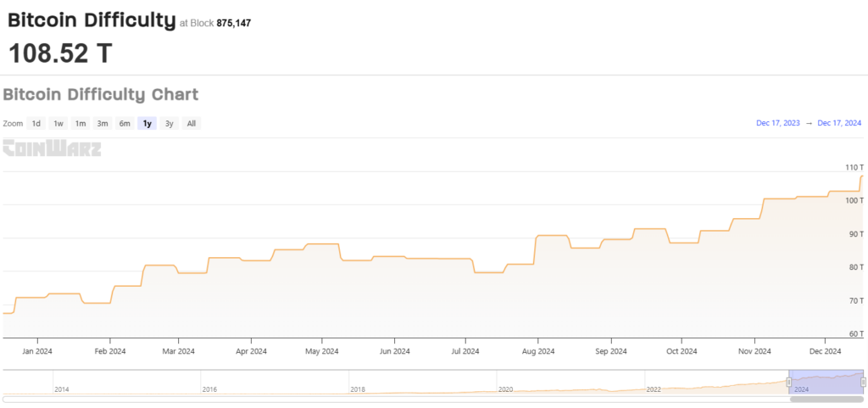
Task: Click the 100 T y-axis label
Action: pyautogui.click(x=855, y=200)
